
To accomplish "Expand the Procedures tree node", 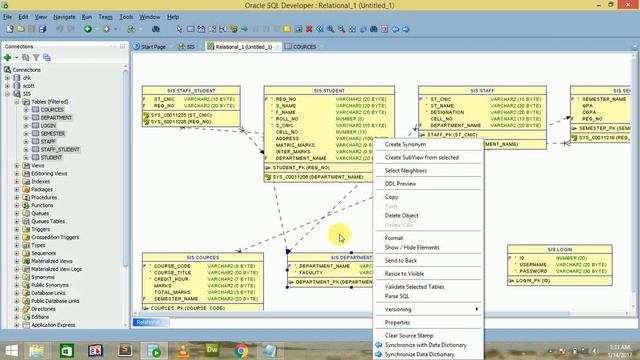I will [17, 197].
